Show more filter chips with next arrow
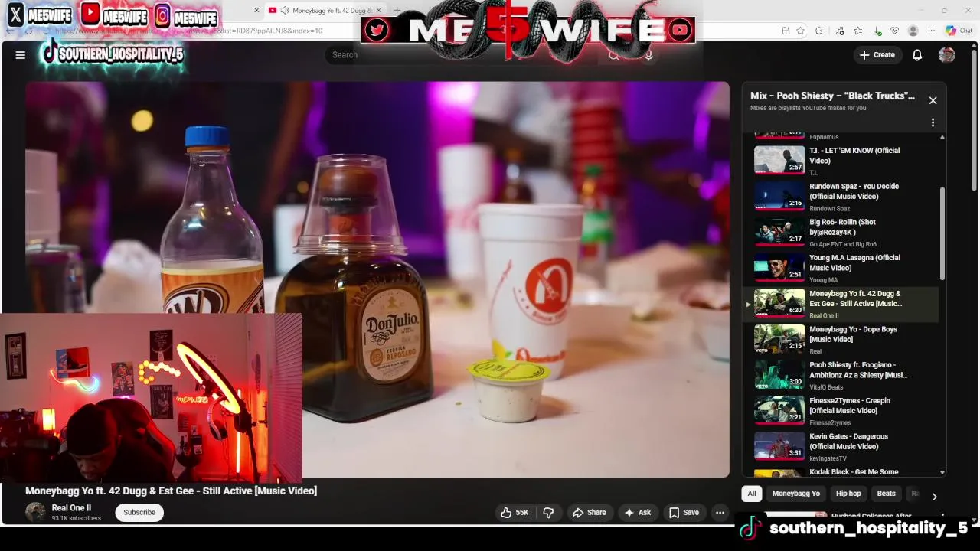Image resolution: width=980 pixels, height=551 pixels. pyautogui.click(x=934, y=496)
